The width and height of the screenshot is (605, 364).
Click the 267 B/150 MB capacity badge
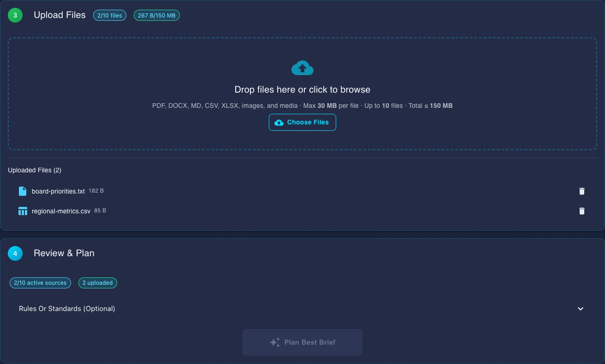click(156, 15)
